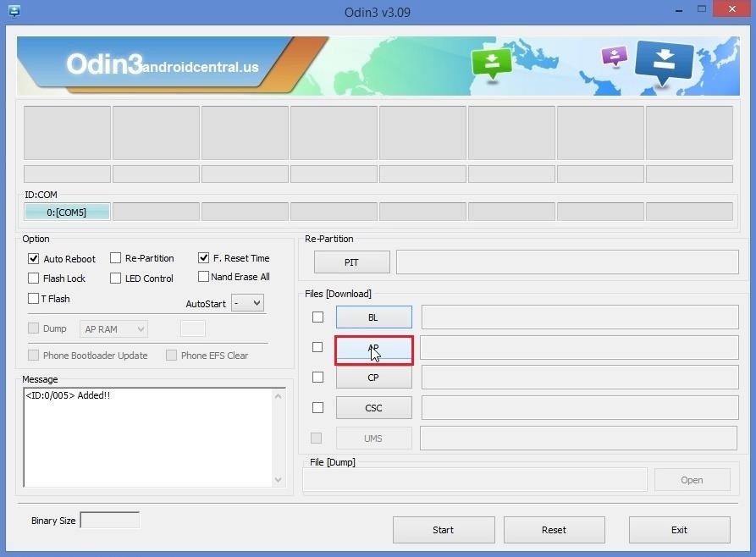
Task: Open the AP RAM dump dropdown
Action: [113, 329]
